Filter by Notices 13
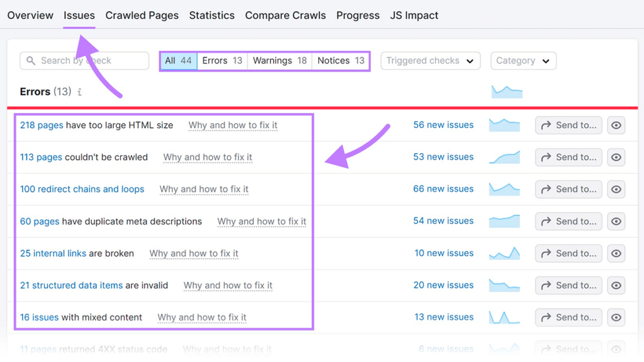Image resolution: width=644 pixels, height=362 pixels. click(341, 60)
